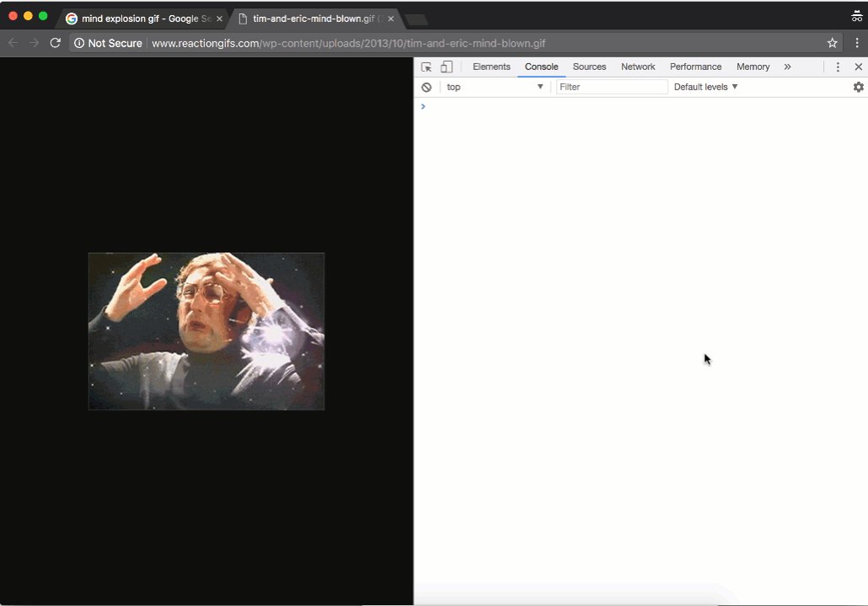
Task: Select the mind explosion gif Google search tab
Action: [x=139, y=18]
